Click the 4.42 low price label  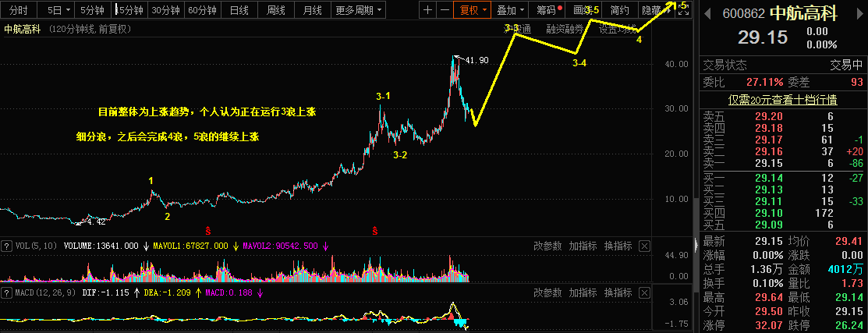(97, 221)
